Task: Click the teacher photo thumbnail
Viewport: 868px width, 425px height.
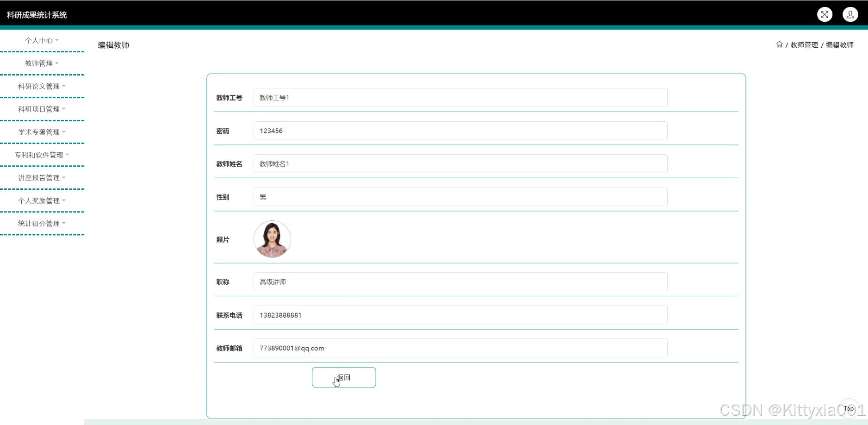Action: tap(272, 239)
